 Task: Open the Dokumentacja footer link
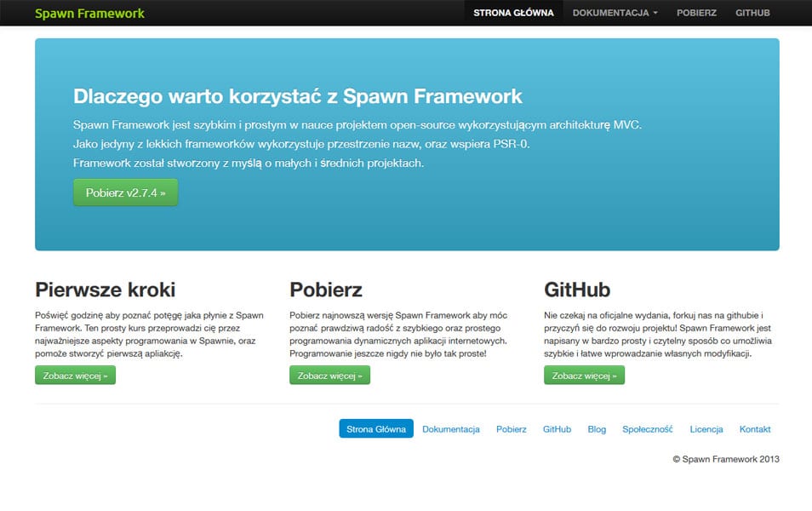(450, 428)
